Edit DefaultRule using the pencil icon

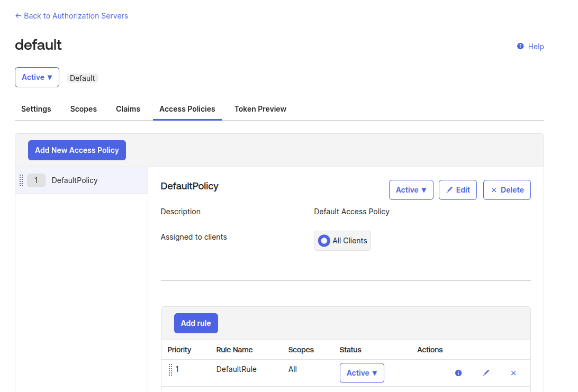pos(486,373)
